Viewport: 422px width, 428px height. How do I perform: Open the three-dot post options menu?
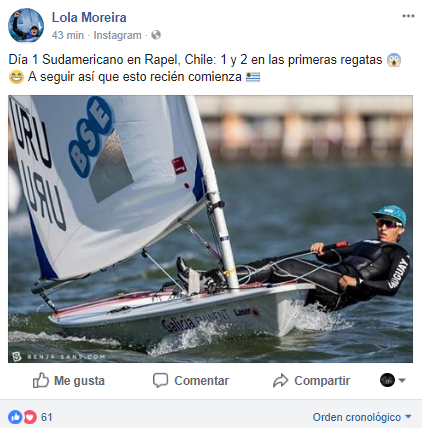408,16
